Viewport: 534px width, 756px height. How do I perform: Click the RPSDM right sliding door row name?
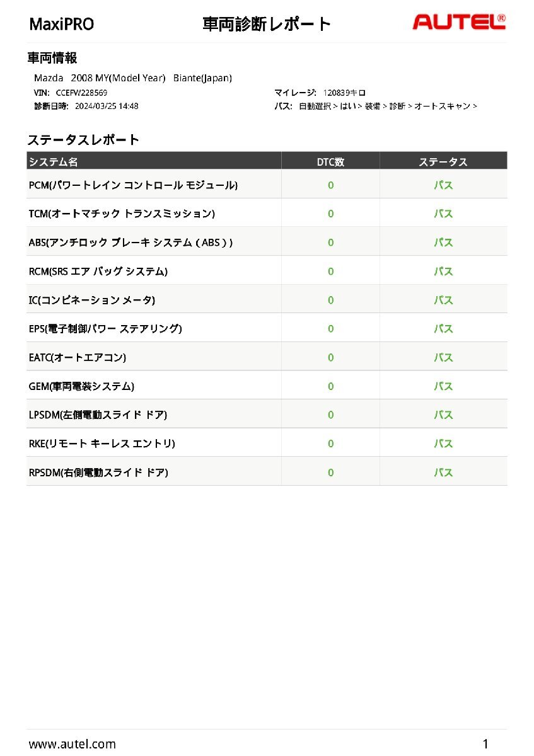pos(98,472)
